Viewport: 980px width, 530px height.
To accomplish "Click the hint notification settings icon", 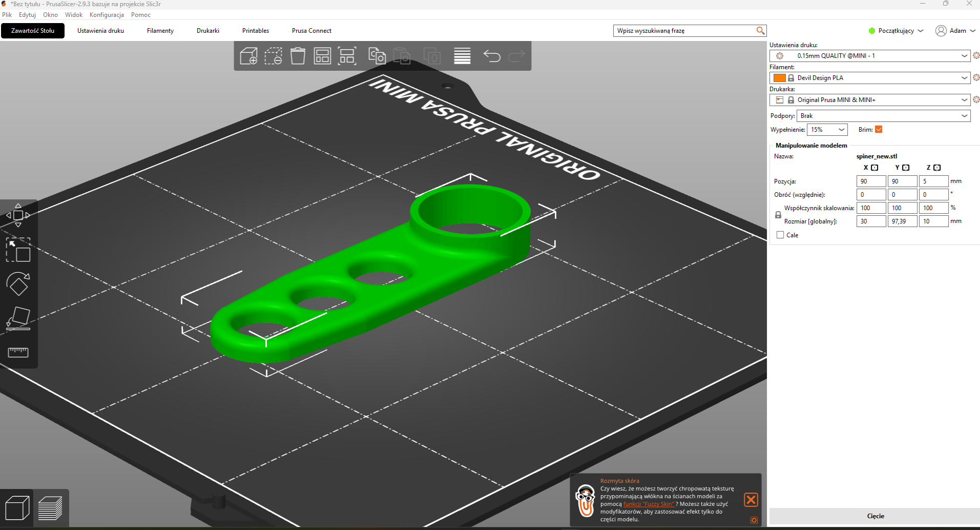I will [754, 520].
